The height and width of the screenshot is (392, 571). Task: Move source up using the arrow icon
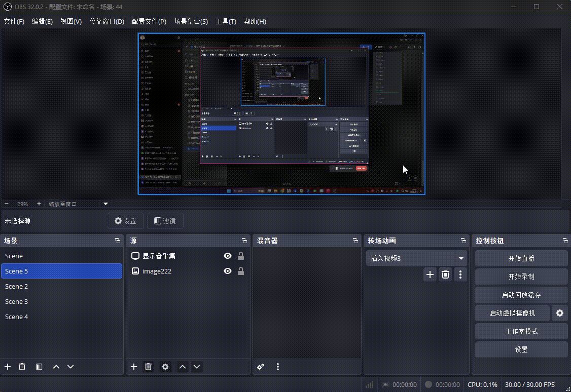tap(182, 367)
